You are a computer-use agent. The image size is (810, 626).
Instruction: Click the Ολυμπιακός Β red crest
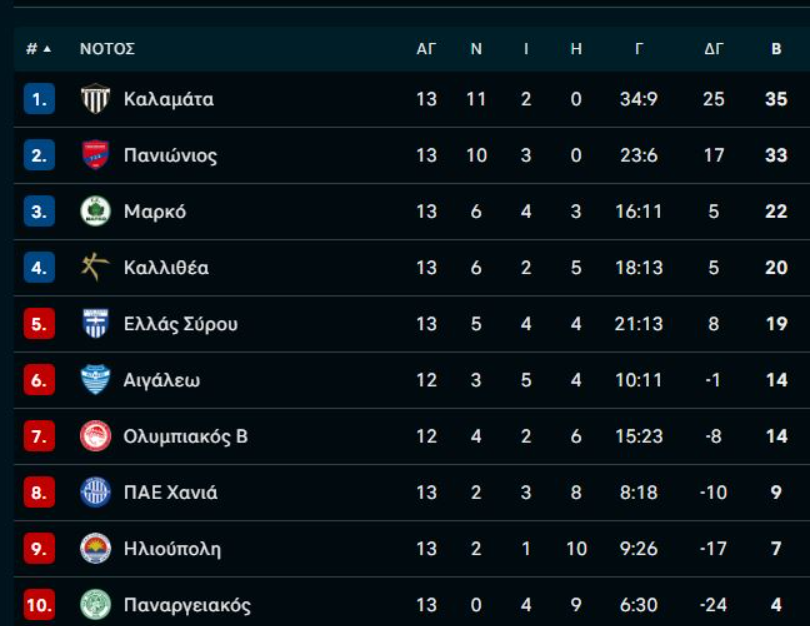[95, 436]
